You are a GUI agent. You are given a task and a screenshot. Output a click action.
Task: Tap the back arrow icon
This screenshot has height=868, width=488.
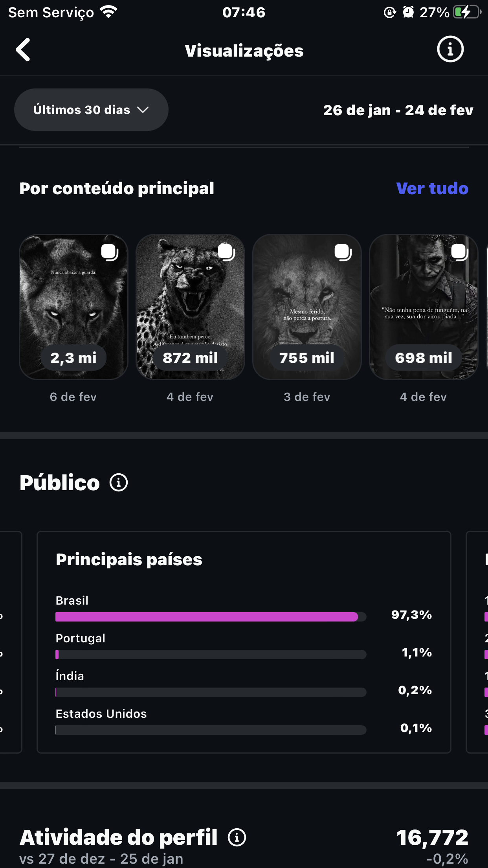pos(23,50)
